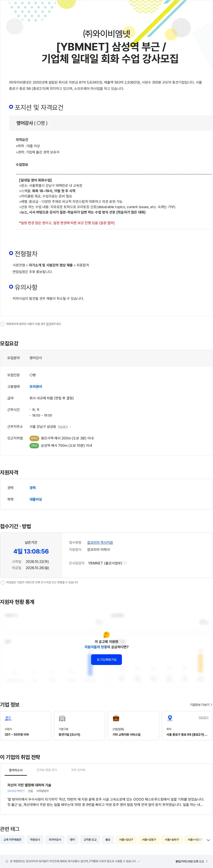
Task: Switch to 인적성·면접 후기 tab
Action: tap(47, 770)
